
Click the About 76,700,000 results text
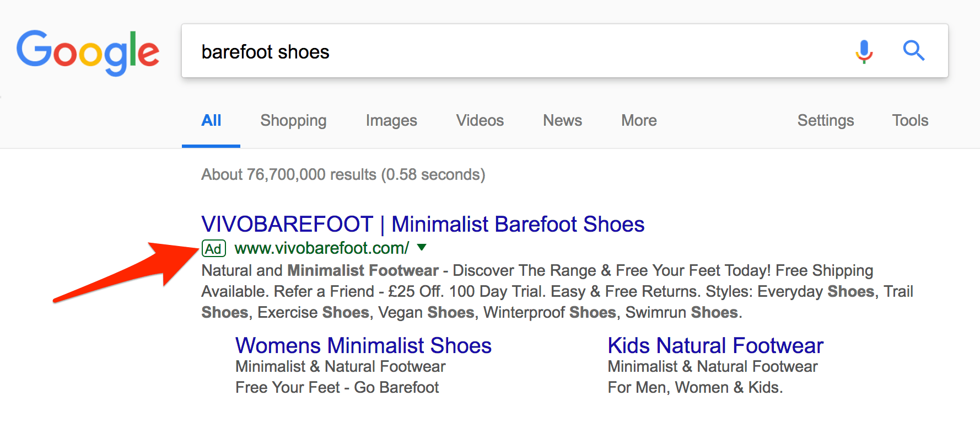[343, 175]
